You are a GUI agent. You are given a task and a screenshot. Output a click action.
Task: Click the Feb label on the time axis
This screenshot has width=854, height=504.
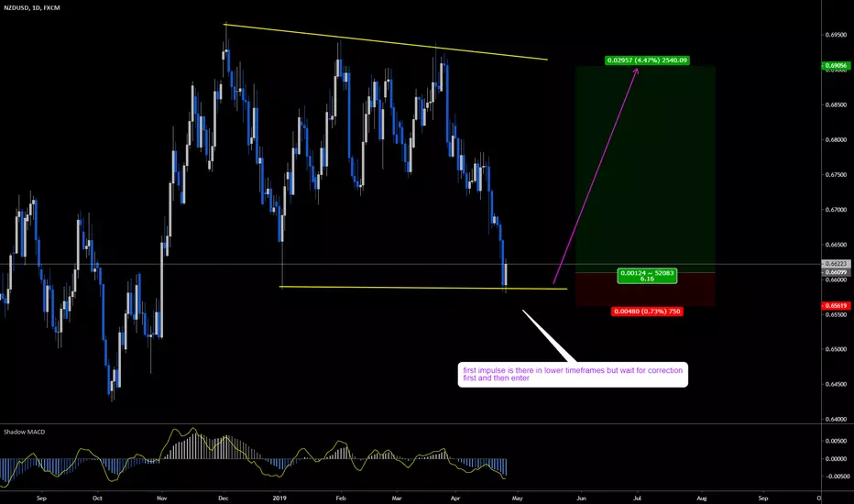(340, 498)
